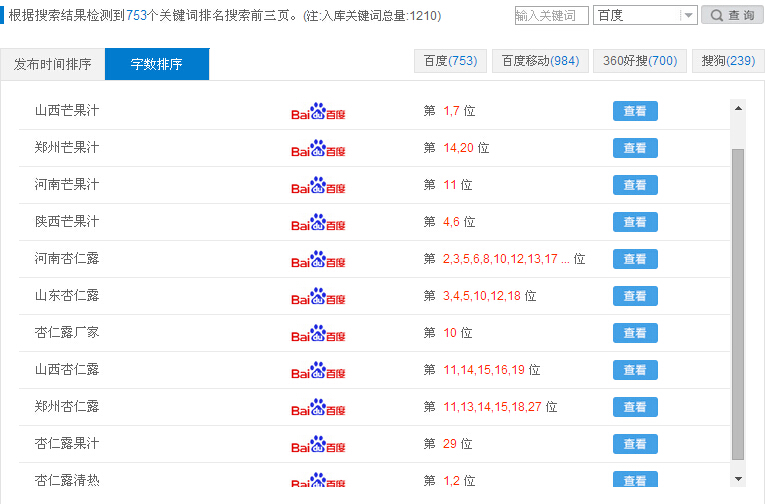Click keyword text 山西芒果汁

click(67, 110)
